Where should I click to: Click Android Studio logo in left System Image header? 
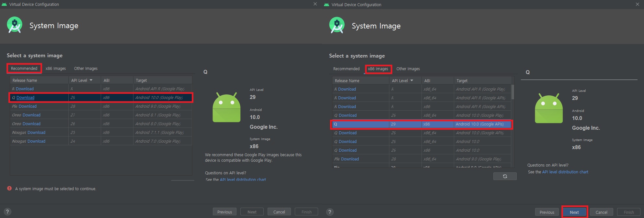[15, 25]
